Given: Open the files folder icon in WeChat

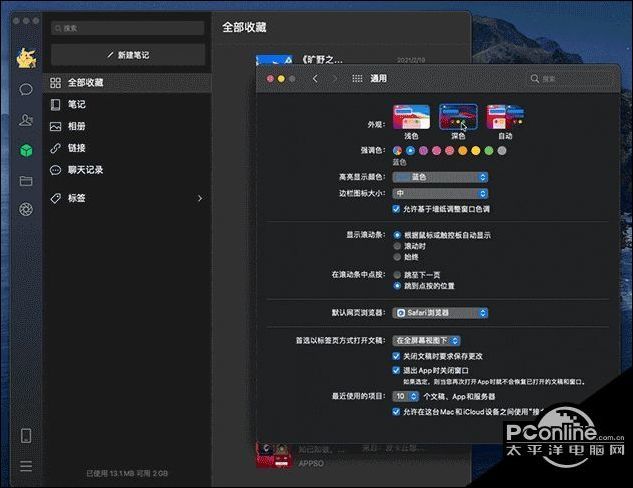Looking at the screenshot, I should [26, 181].
